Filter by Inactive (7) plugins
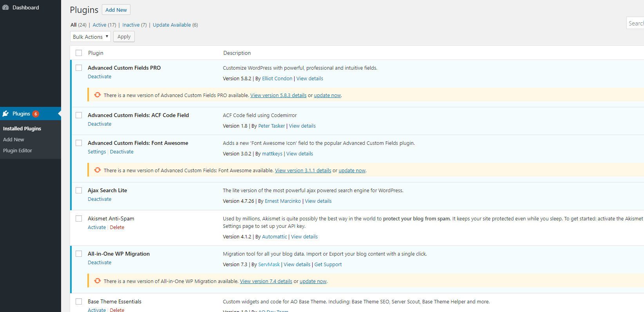The width and height of the screenshot is (644, 312). 134,25
